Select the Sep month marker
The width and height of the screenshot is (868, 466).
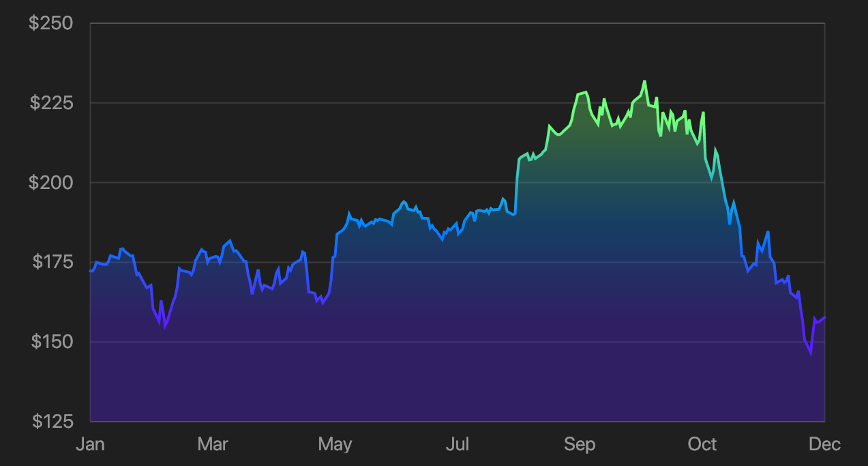pyautogui.click(x=580, y=444)
